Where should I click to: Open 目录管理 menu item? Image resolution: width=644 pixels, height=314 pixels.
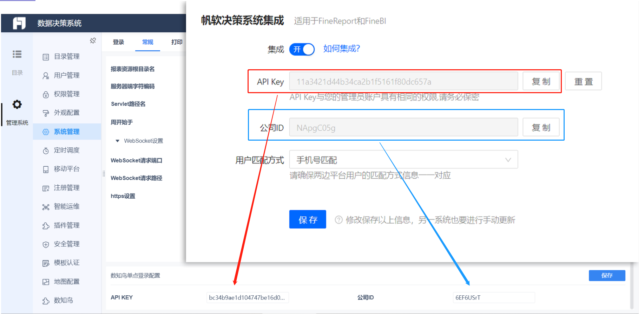point(67,57)
